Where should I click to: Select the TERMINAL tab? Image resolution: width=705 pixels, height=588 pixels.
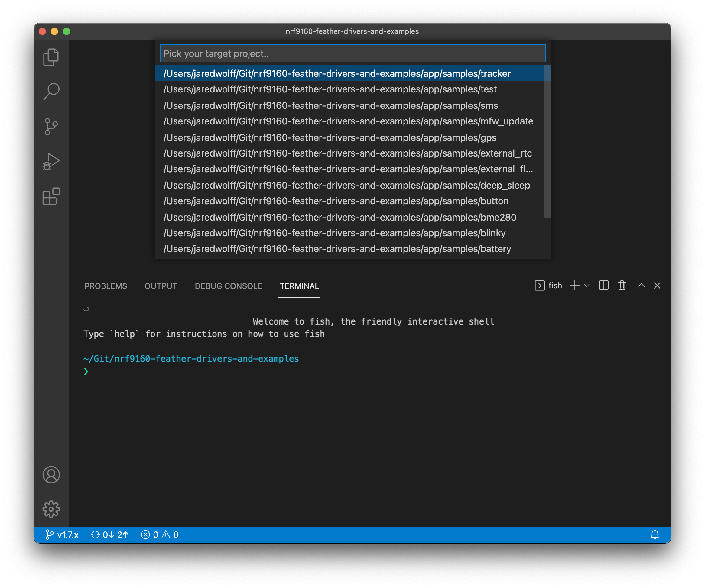click(299, 286)
